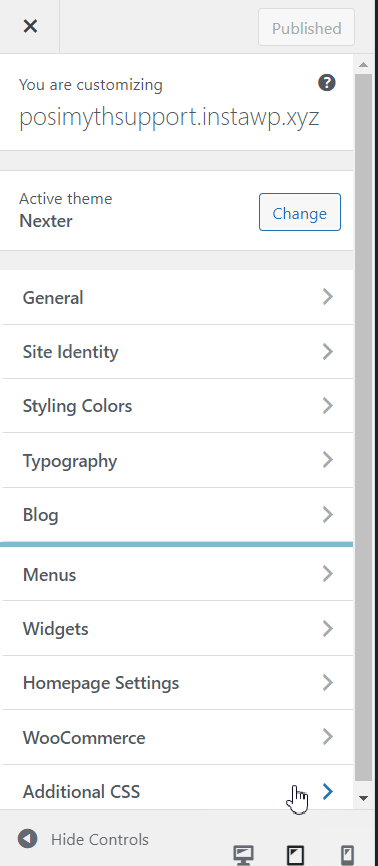Open the Widgets panel

[x=176, y=629]
